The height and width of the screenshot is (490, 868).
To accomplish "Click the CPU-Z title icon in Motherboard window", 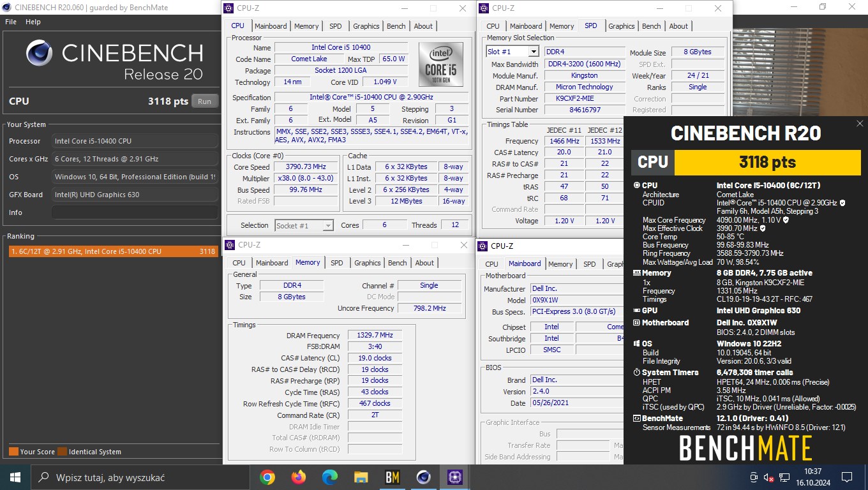I will pos(484,246).
